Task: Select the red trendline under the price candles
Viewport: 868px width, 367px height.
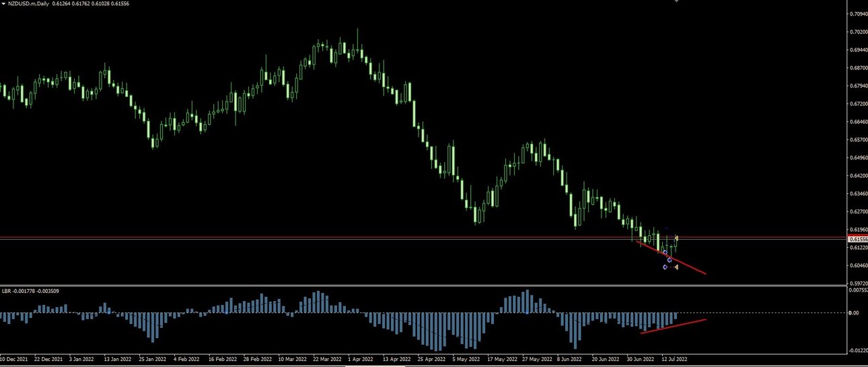Action: pyautogui.click(x=671, y=257)
